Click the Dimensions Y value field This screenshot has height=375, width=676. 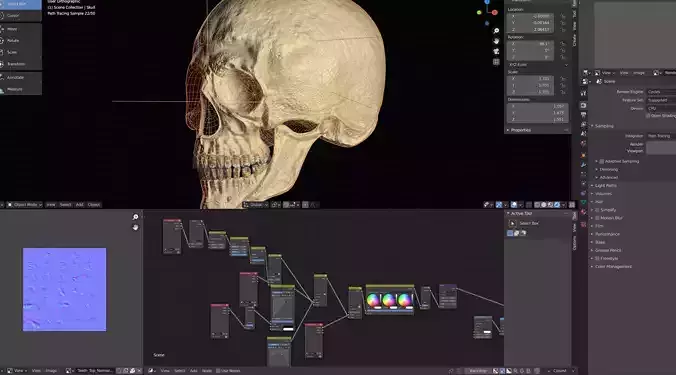538,113
